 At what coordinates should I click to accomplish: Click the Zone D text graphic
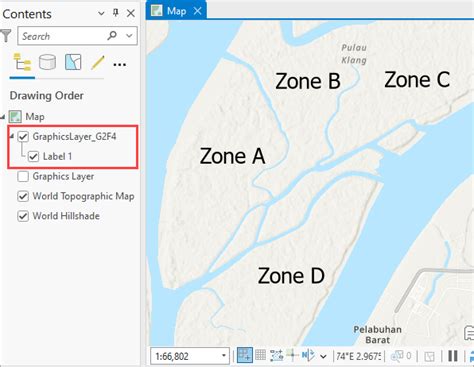(291, 276)
